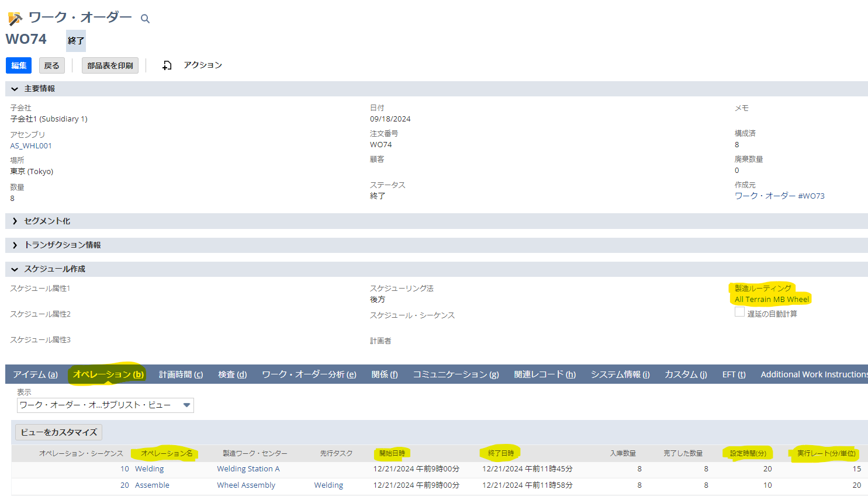This screenshot has height=500, width=868.
Task: Toggle the 遅延の自動計算 checkbox
Action: click(739, 312)
